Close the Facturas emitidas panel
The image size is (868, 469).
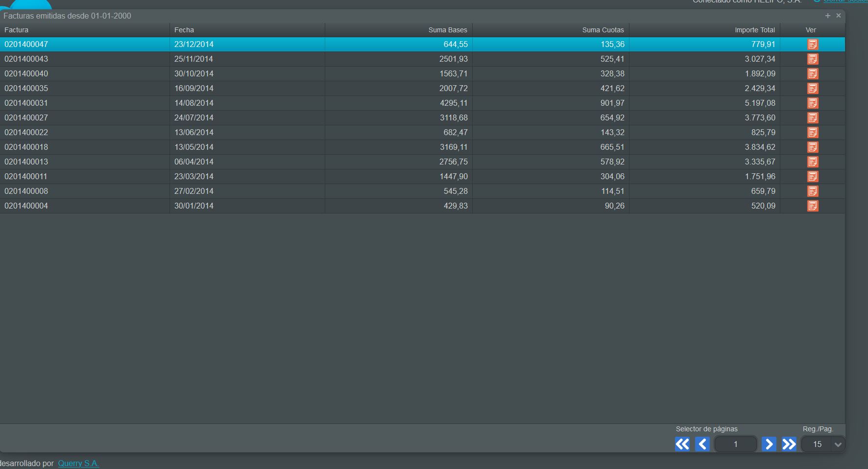839,16
